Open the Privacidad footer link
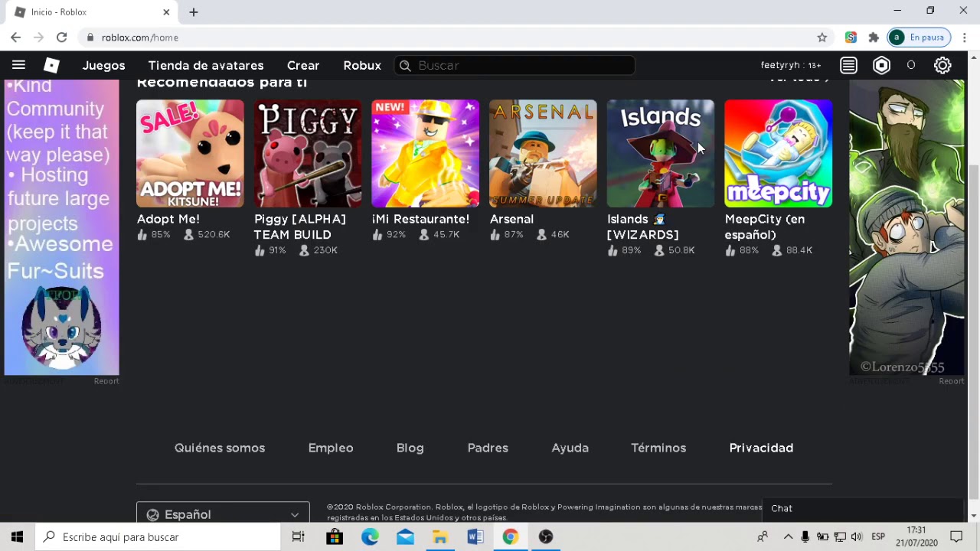The image size is (980, 551). click(x=761, y=448)
